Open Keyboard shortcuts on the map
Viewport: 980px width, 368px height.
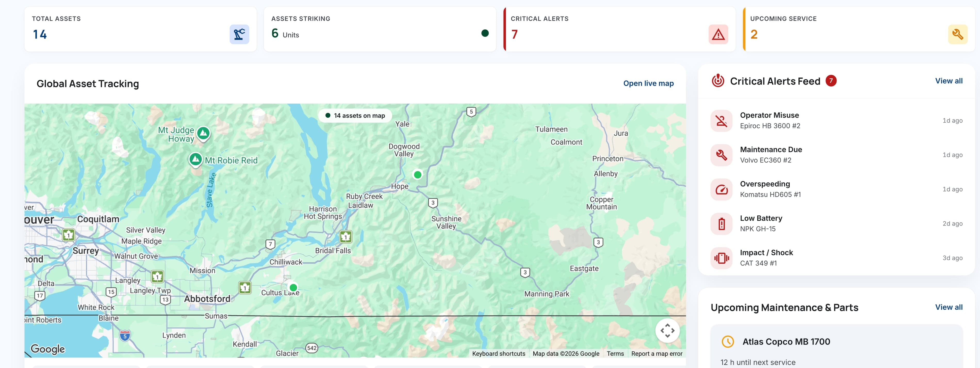point(498,354)
